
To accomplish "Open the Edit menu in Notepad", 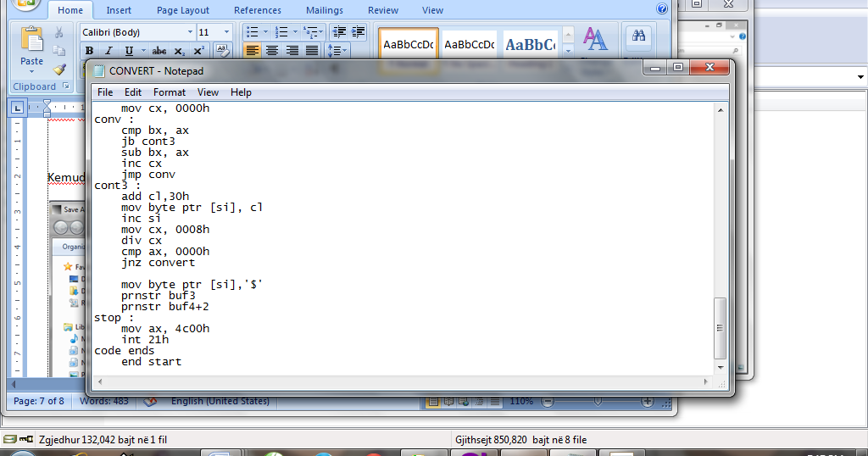I will coord(133,92).
